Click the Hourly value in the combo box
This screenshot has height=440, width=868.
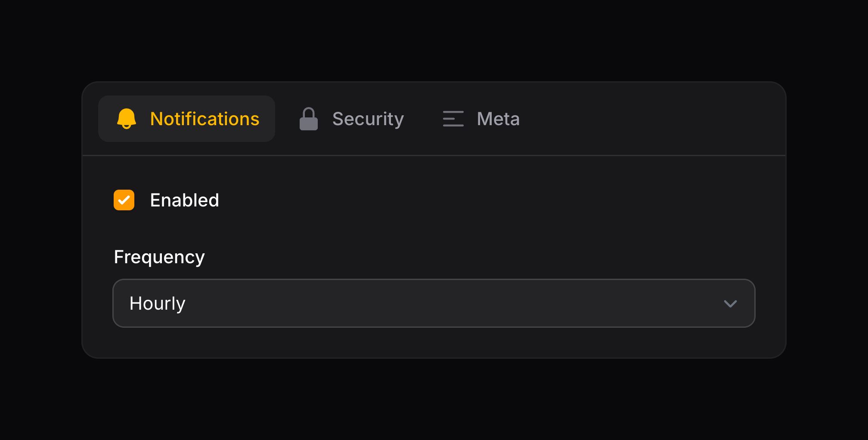[158, 303]
